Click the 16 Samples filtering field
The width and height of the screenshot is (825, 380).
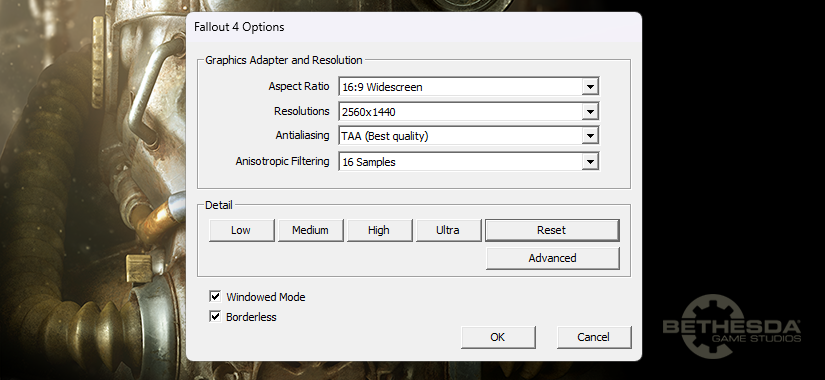click(x=460, y=162)
